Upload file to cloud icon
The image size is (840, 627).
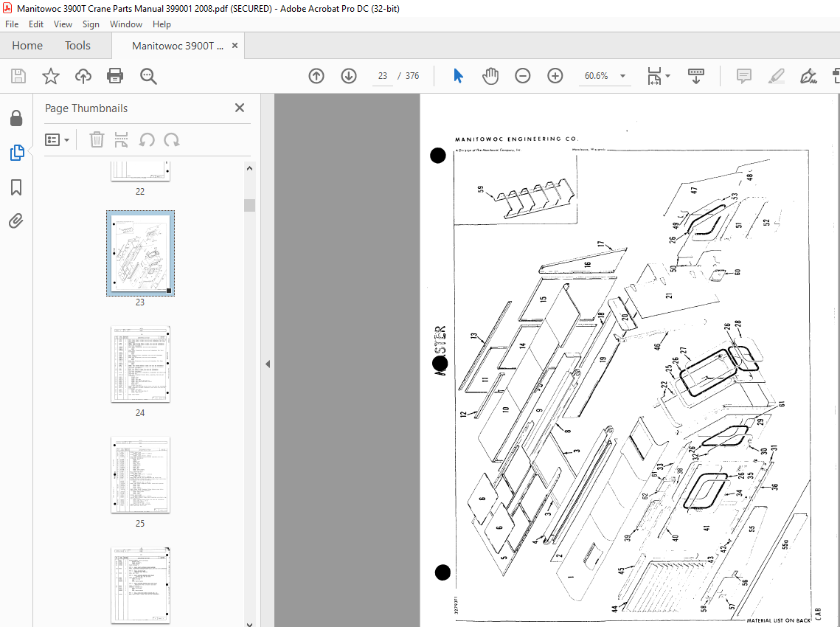(x=83, y=76)
